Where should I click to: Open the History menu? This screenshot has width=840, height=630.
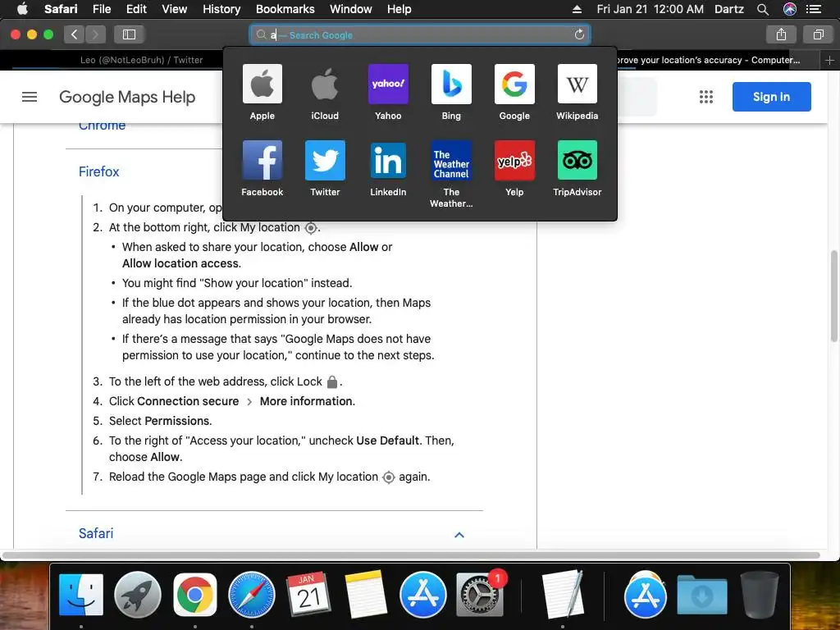(x=221, y=9)
